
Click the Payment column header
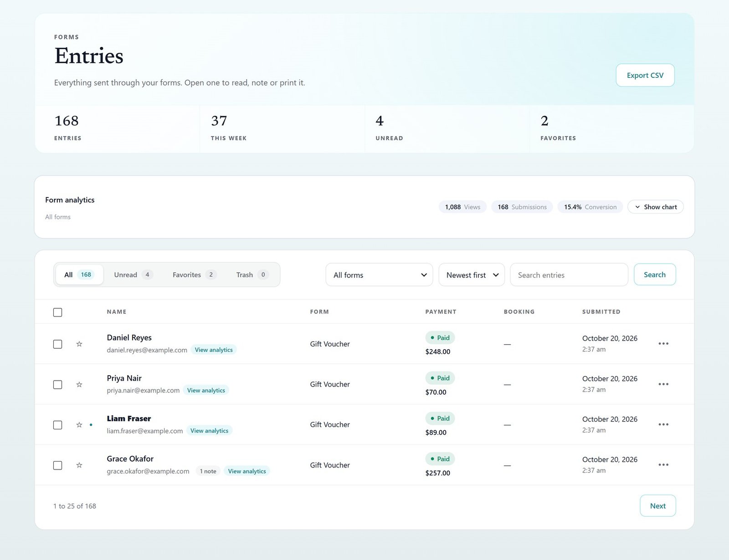441,312
